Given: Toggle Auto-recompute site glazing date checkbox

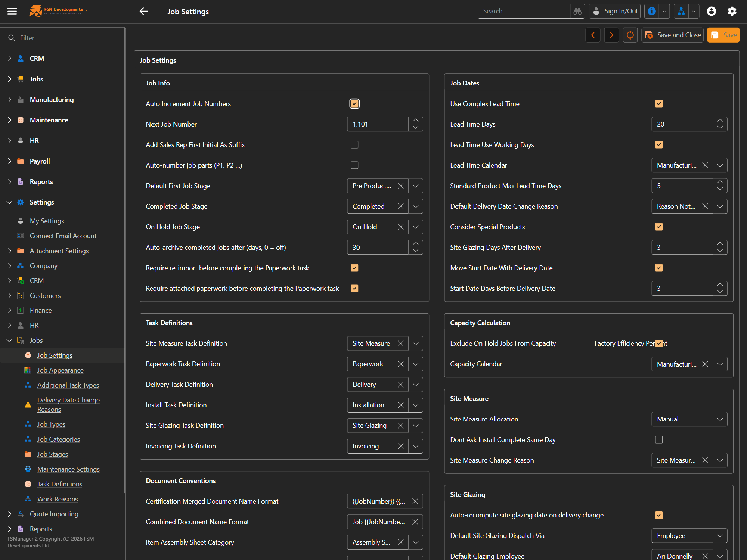Looking at the screenshot, I should coord(659,515).
